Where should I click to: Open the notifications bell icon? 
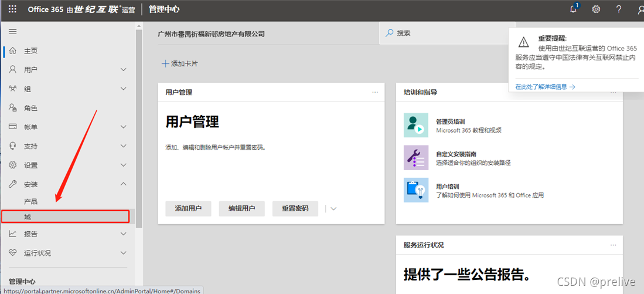coord(574,9)
